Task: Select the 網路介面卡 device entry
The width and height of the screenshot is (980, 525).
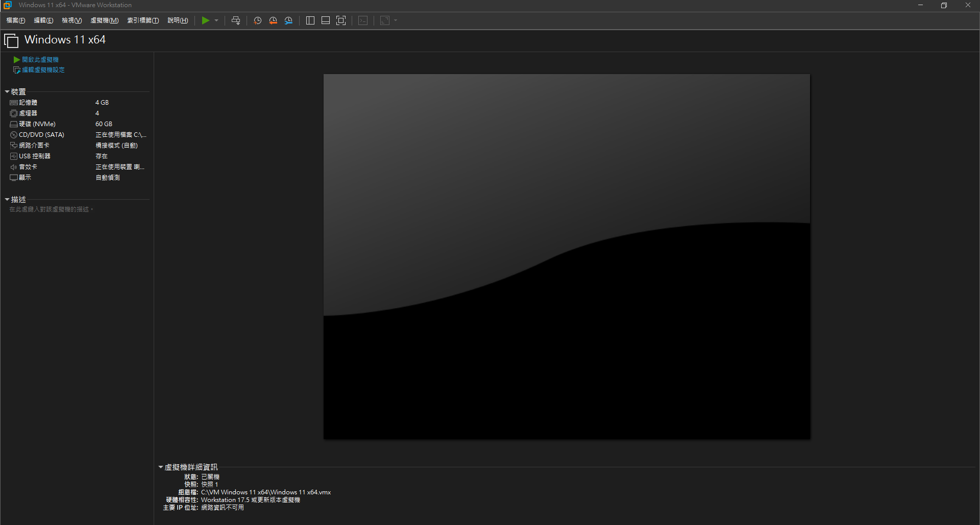Action: coord(34,146)
